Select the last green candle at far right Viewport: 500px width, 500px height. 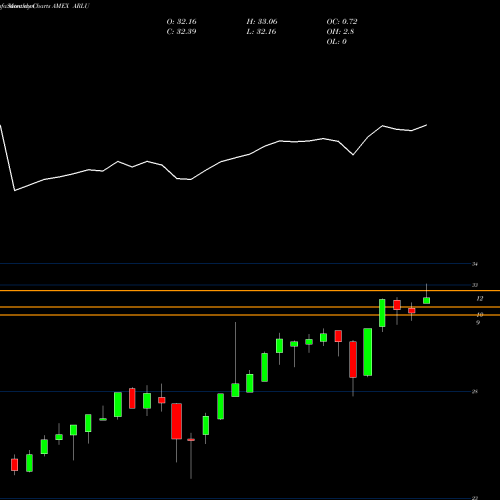(426, 301)
